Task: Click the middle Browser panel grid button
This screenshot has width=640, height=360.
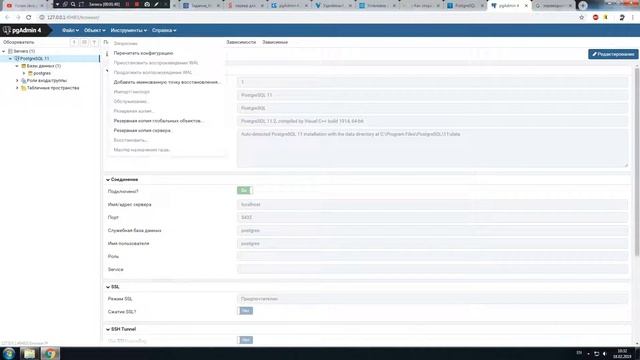Action: [x=84, y=42]
